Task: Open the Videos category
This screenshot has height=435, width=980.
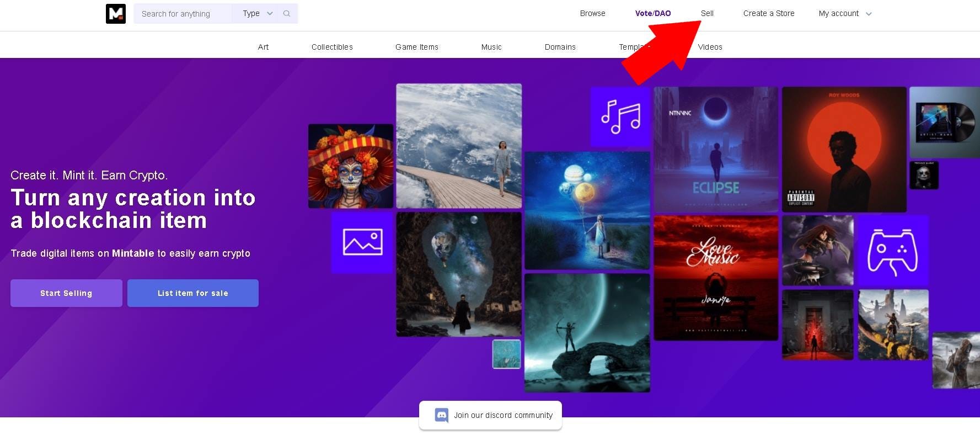Action: tap(710, 47)
